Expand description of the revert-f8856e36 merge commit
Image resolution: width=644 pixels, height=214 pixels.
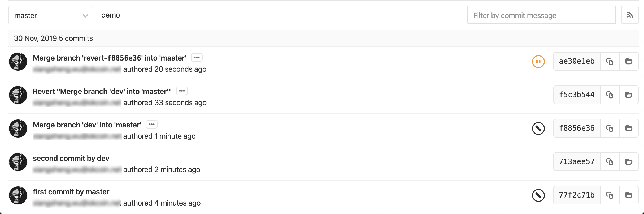click(x=197, y=57)
